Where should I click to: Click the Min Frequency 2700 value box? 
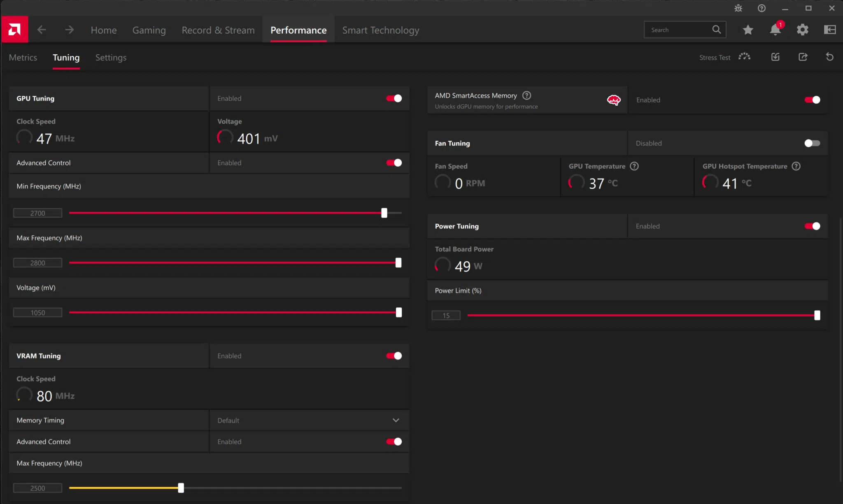click(37, 213)
